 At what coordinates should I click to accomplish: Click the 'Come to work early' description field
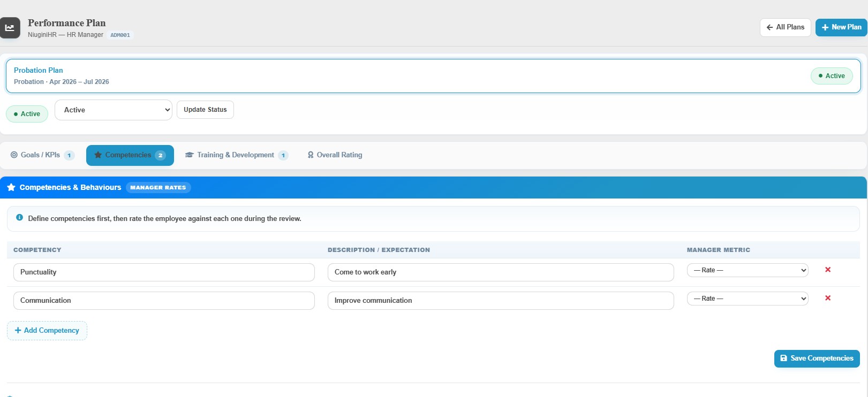click(501, 272)
